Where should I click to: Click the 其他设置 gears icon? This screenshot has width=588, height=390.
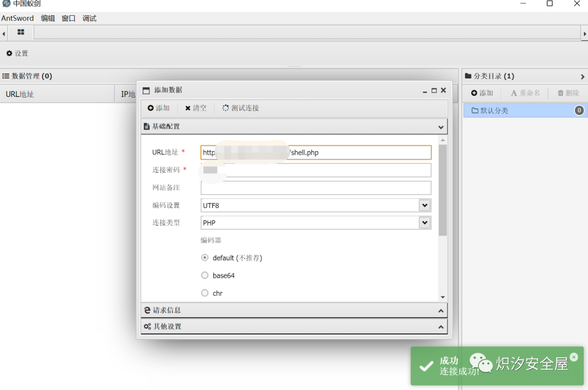point(148,327)
